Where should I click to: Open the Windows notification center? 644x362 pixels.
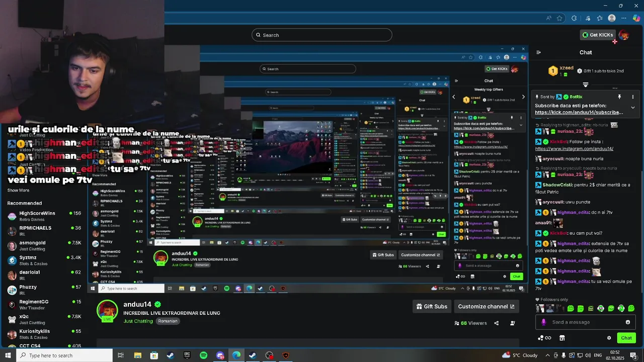pos(633,355)
